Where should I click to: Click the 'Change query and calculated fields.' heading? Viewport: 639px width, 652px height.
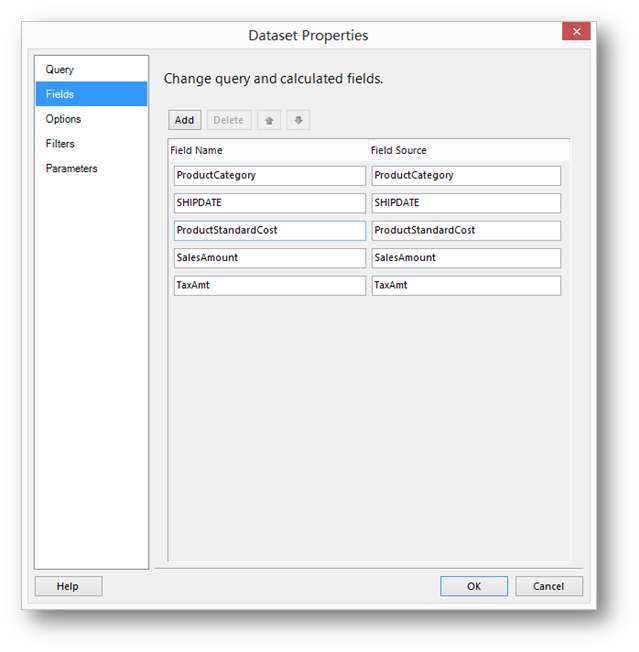click(x=273, y=79)
